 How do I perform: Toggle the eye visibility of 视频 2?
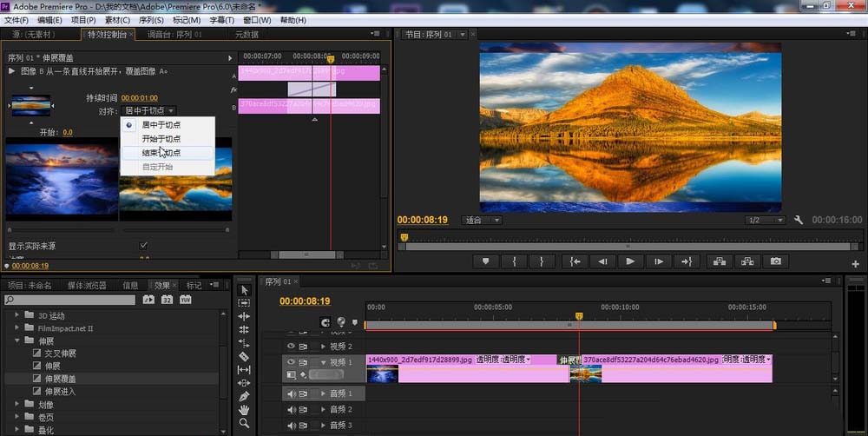pos(291,347)
